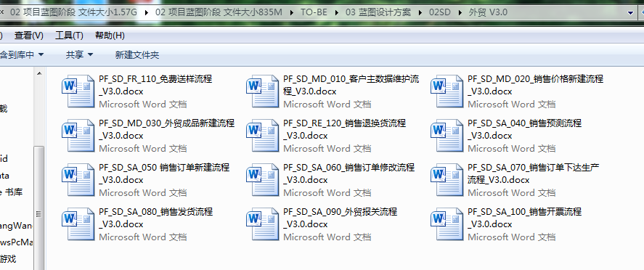Navigate to TO-BE breadcrumb folder
The image size is (644, 270).
coord(314,12)
